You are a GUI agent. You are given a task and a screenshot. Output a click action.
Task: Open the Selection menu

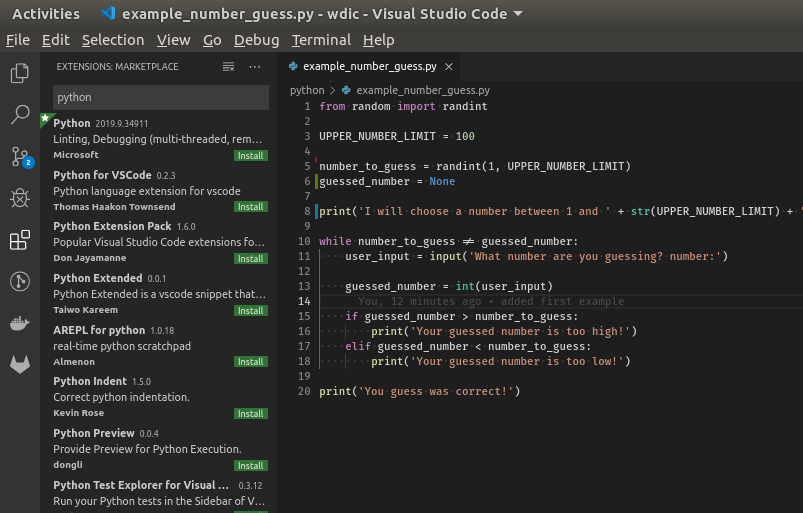click(x=113, y=40)
